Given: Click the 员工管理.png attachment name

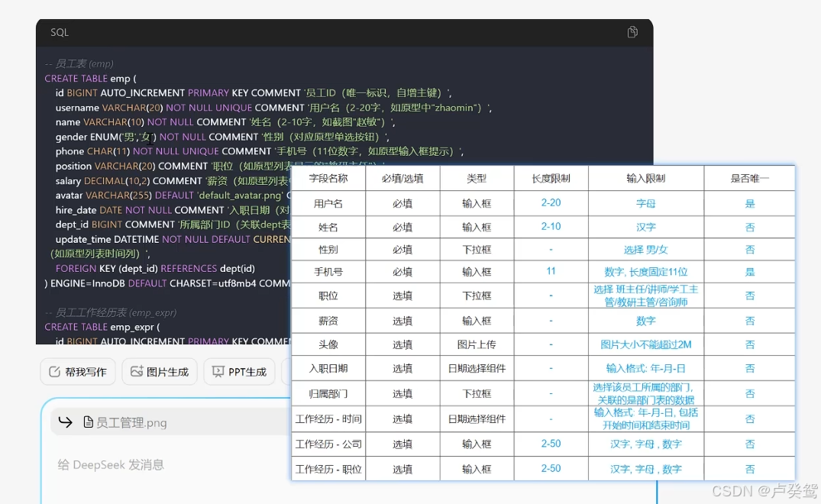Looking at the screenshot, I should (x=131, y=422).
